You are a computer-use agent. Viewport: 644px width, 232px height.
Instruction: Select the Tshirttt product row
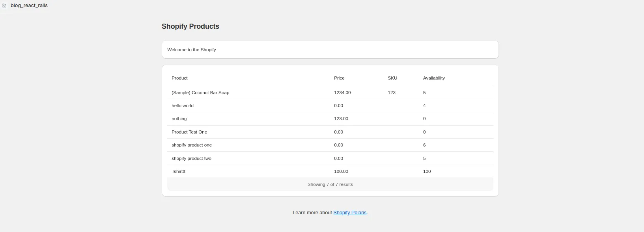pos(330,171)
